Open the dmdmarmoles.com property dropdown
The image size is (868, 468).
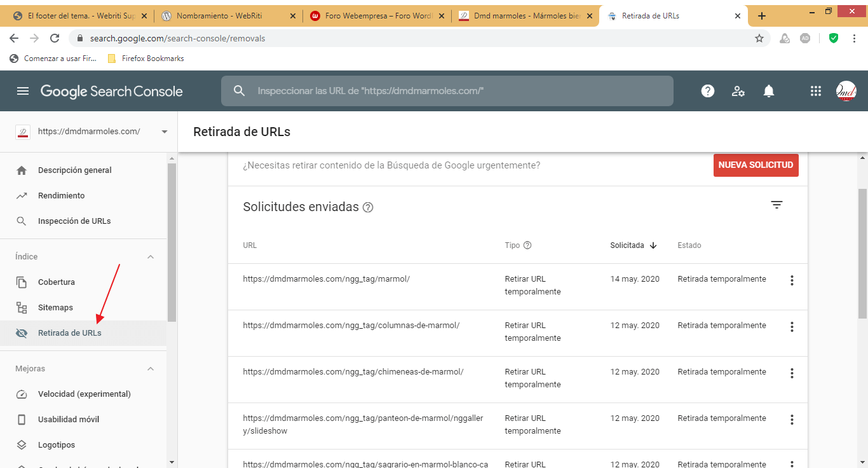[165, 132]
